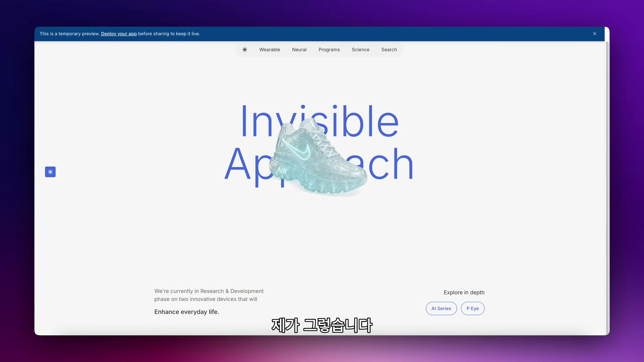
Task: Go to the Programs nav item
Action: point(329,50)
